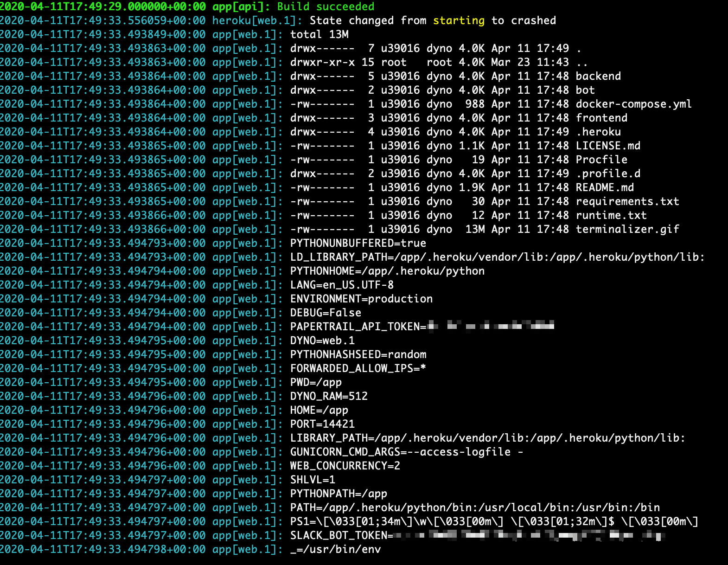The height and width of the screenshot is (565, 728).
Task: Select the timestamp 2020-04-11T17:49:33.493849+00:00
Action: pos(103,34)
